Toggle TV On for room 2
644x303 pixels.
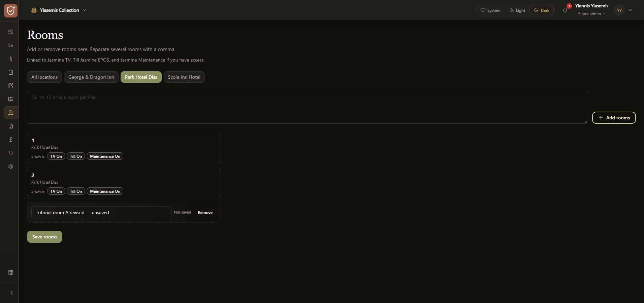pyautogui.click(x=56, y=191)
